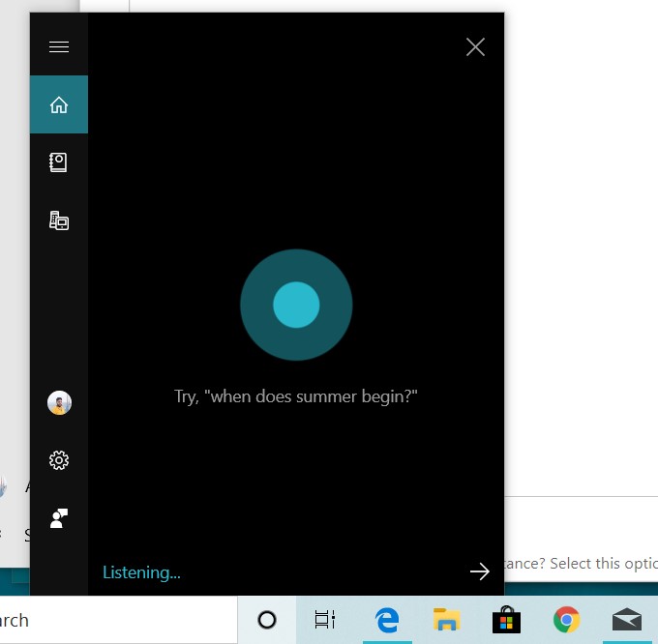Open File Explorer from taskbar

pyautogui.click(x=446, y=619)
